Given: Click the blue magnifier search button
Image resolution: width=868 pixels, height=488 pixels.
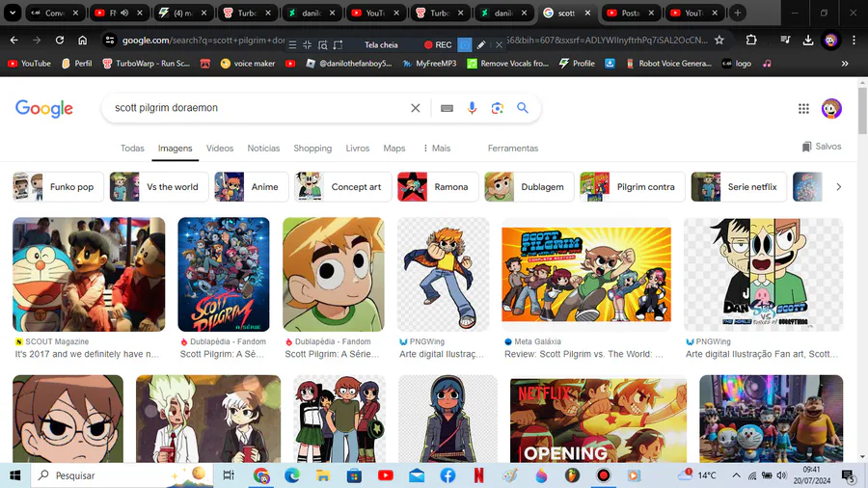Looking at the screenshot, I should [523, 108].
